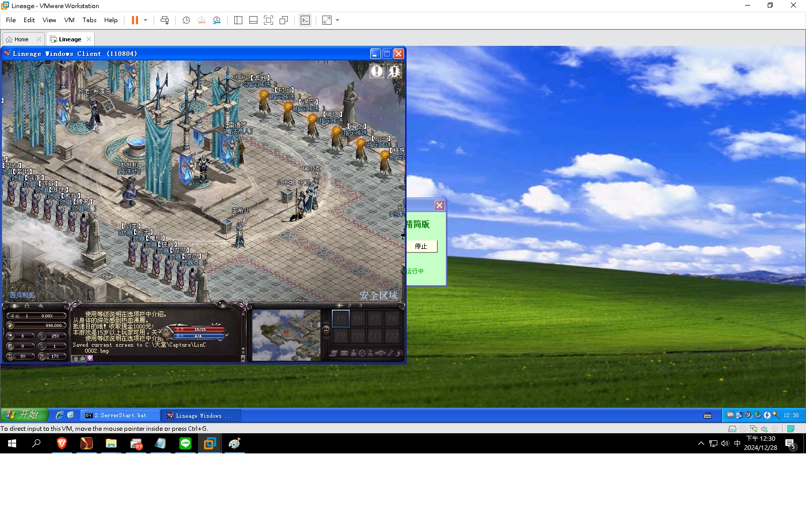Screen dimensions: 806x532
Task: Open the Brave browser from Windows taskbar
Action: point(62,443)
